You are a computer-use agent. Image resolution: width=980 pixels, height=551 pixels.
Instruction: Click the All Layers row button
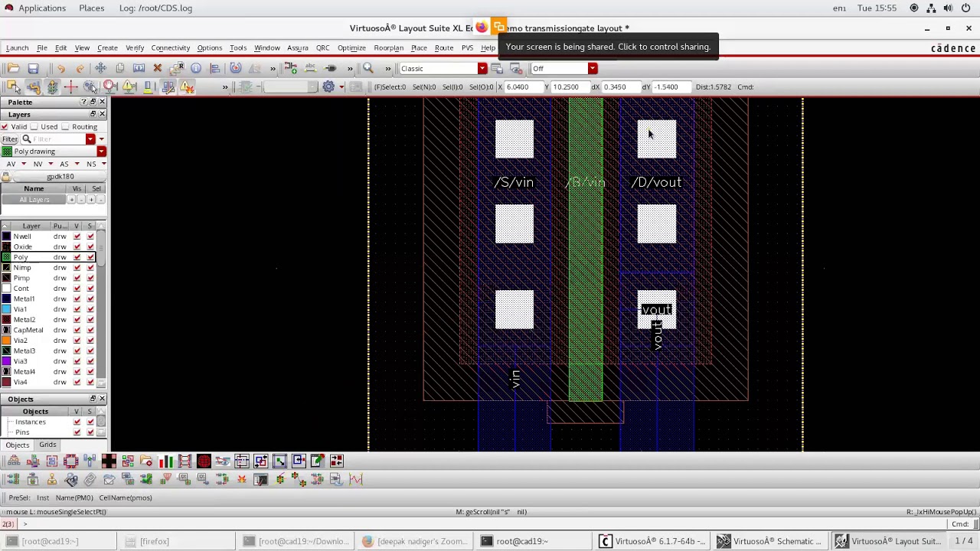(34, 200)
